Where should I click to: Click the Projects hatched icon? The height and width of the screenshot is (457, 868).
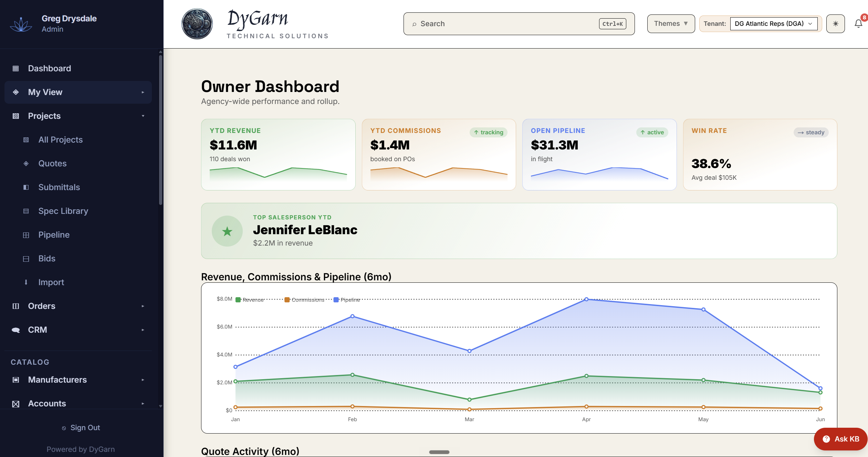coord(15,116)
